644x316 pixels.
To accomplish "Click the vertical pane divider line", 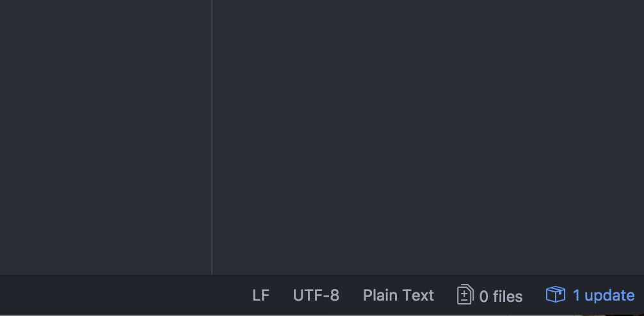I will (212, 138).
